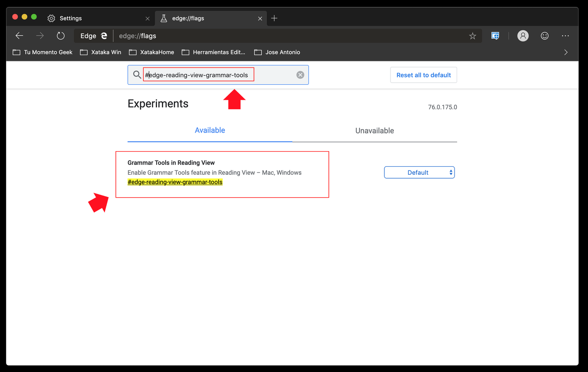Screen dimensions: 588x372
Task: Select the Grammar Tools in Reading View title
Action: 171,163
